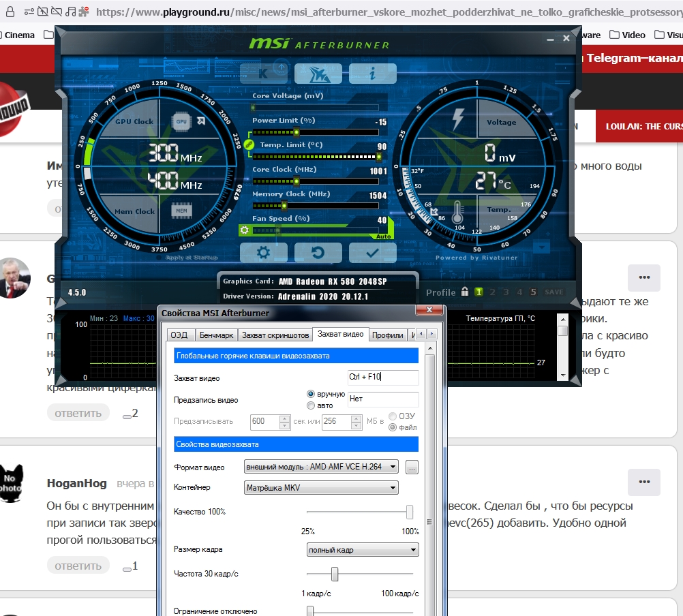Apply settings with the checkmark button
Image resolution: width=683 pixels, height=616 pixels.
click(372, 252)
